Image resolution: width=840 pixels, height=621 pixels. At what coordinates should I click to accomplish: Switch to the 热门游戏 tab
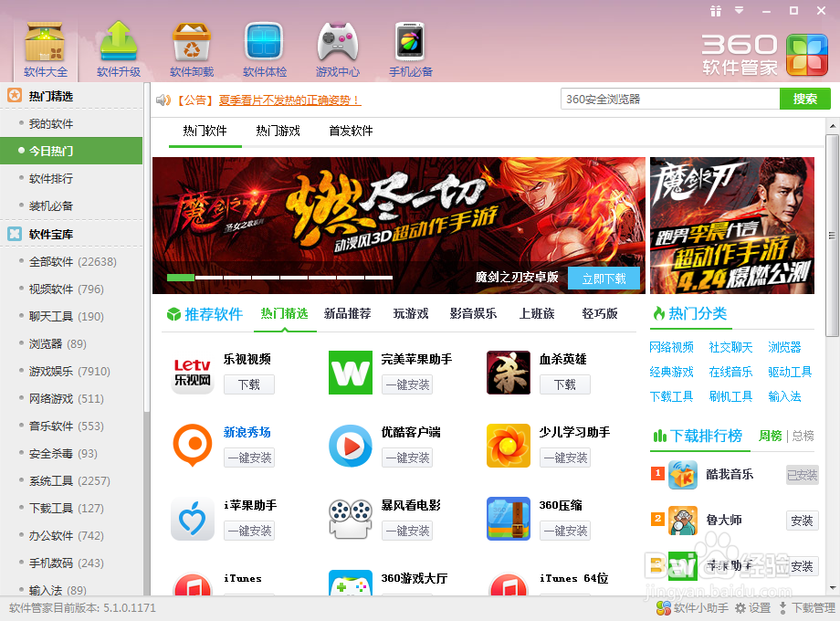coord(278,131)
